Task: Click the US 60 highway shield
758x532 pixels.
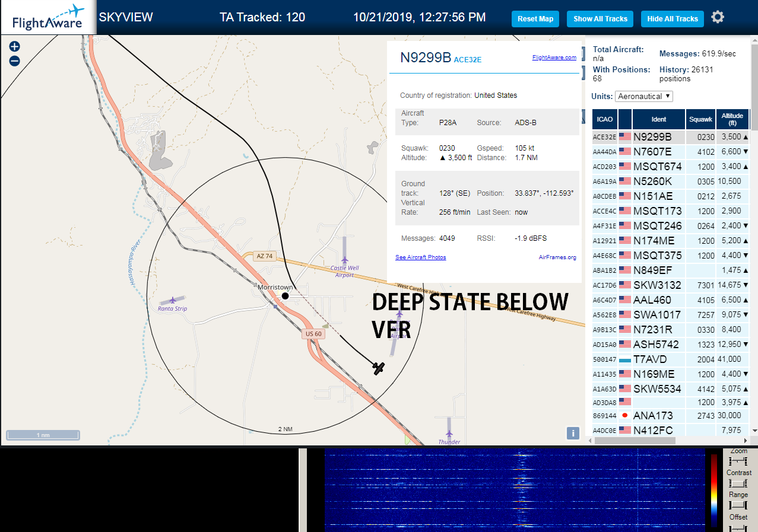Action: [313, 334]
